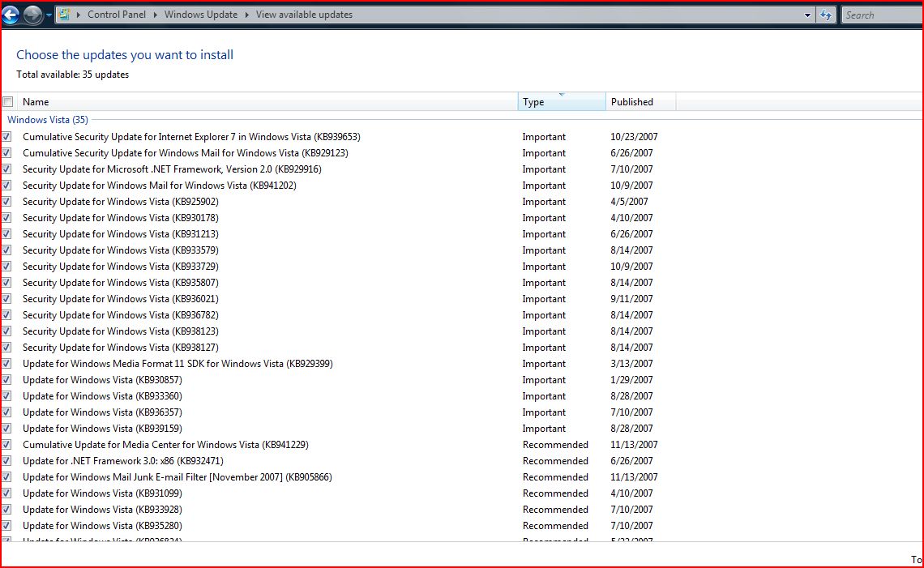Click the Forward navigation arrow button
924x568 pixels.
click(33, 15)
